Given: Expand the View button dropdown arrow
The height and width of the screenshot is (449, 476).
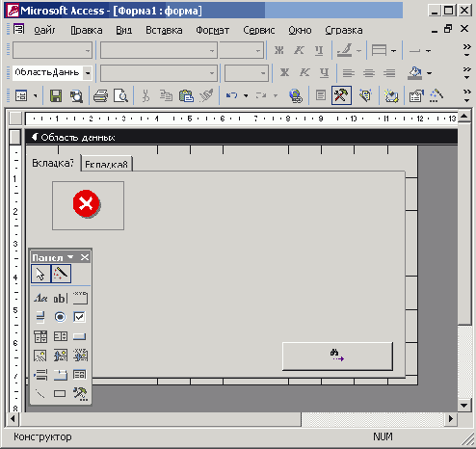Looking at the screenshot, I should pos(36,95).
